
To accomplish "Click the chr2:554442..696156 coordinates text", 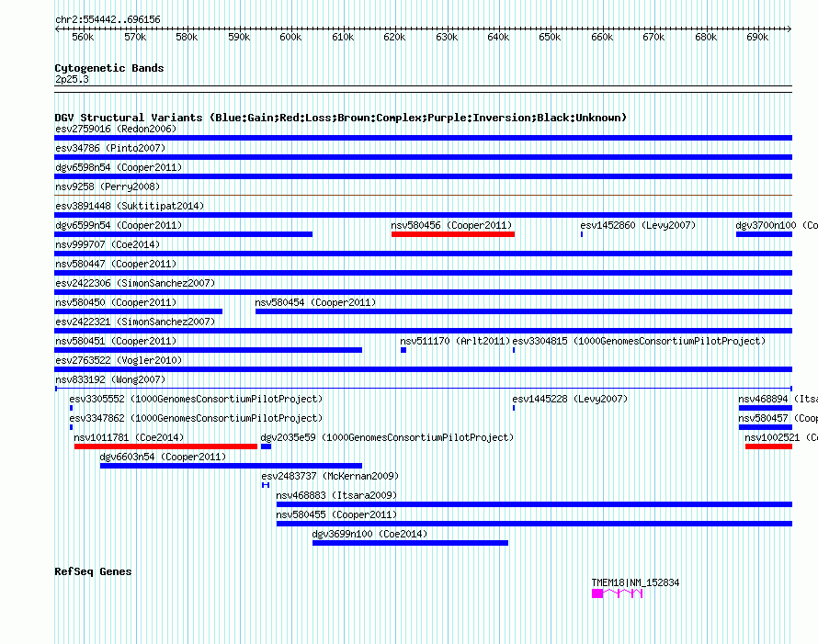I will (x=108, y=20).
